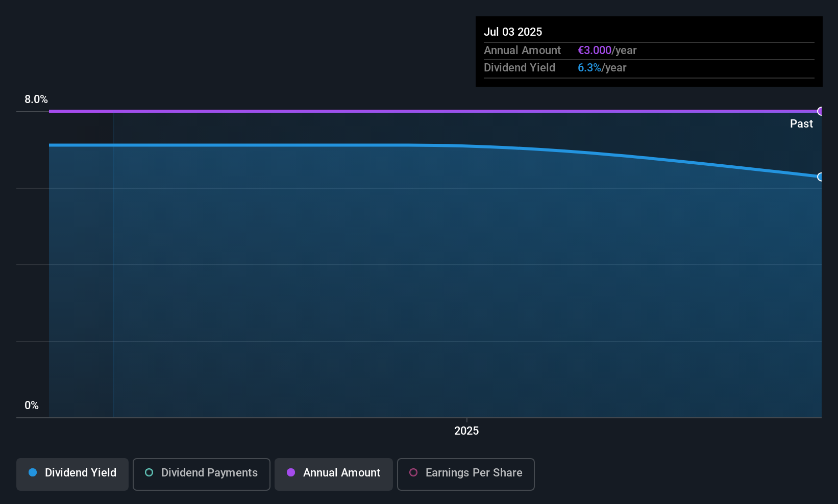The width and height of the screenshot is (838, 504).
Task: Click the 8.0% y-axis label
Action: pos(36,99)
